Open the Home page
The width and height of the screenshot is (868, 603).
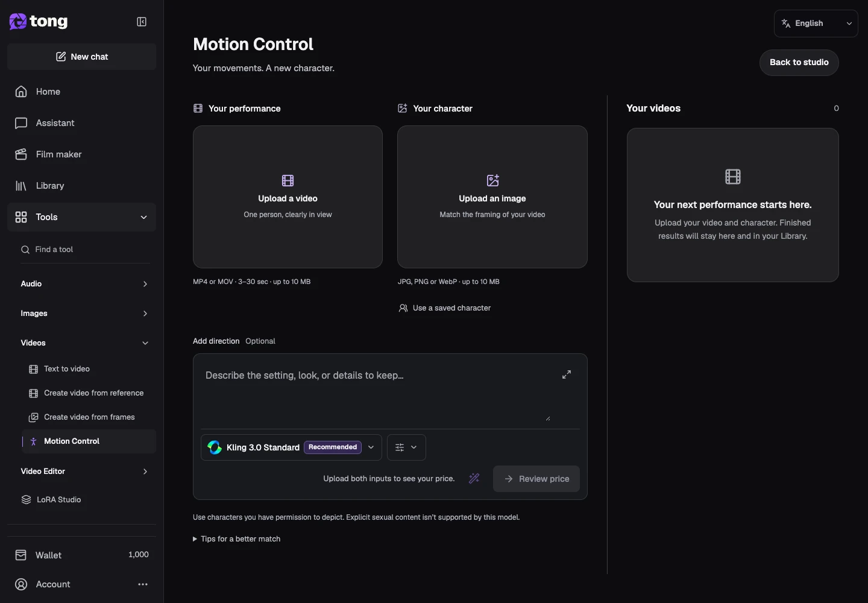tap(81, 92)
